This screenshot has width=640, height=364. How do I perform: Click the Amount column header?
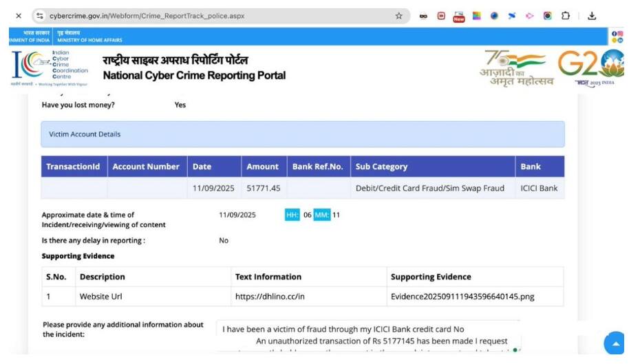(263, 167)
